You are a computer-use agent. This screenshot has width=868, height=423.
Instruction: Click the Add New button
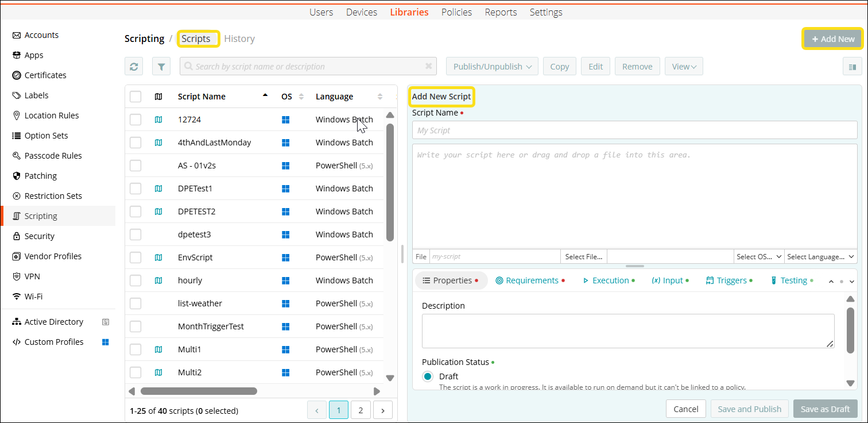click(x=832, y=39)
